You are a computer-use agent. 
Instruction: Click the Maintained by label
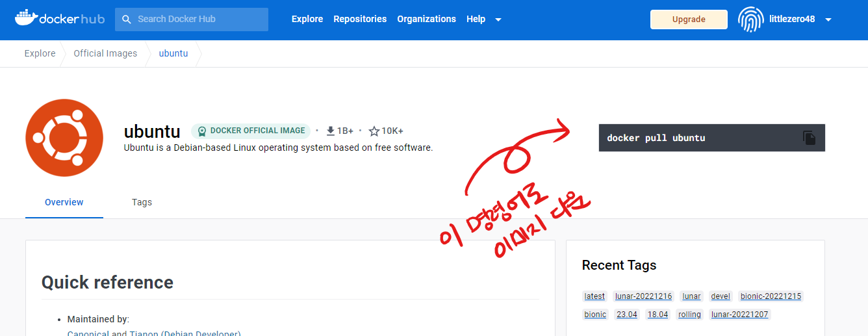pyautogui.click(x=98, y=319)
